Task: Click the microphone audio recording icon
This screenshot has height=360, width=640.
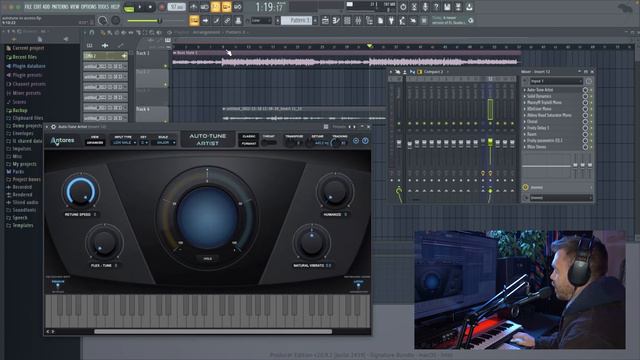Action: point(425,7)
